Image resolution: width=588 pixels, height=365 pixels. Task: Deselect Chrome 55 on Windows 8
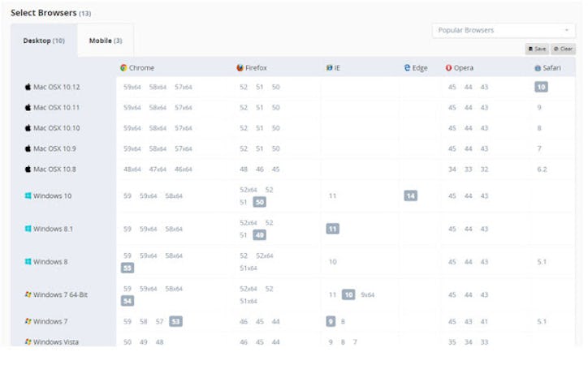pos(128,268)
